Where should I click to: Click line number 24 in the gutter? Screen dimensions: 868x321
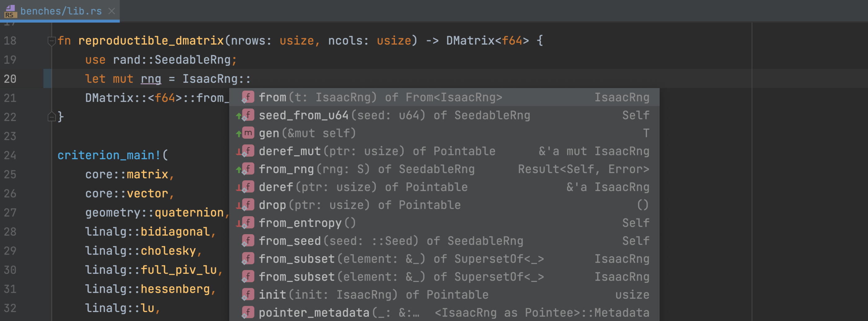(x=10, y=155)
